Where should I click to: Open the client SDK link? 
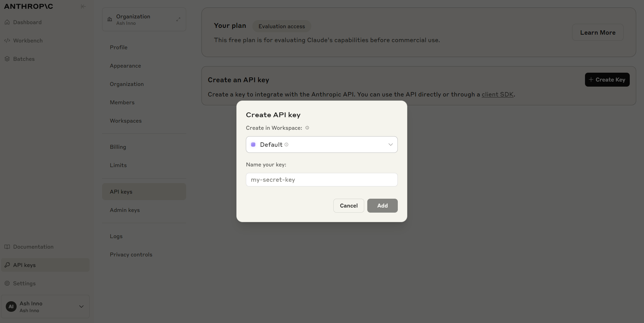(x=497, y=94)
